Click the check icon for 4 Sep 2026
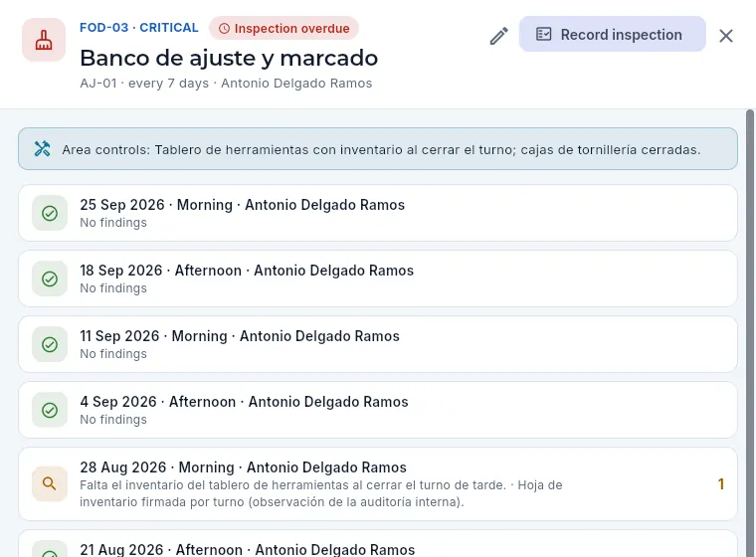The width and height of the screenshot is (756, 557). tap(50, 410)
